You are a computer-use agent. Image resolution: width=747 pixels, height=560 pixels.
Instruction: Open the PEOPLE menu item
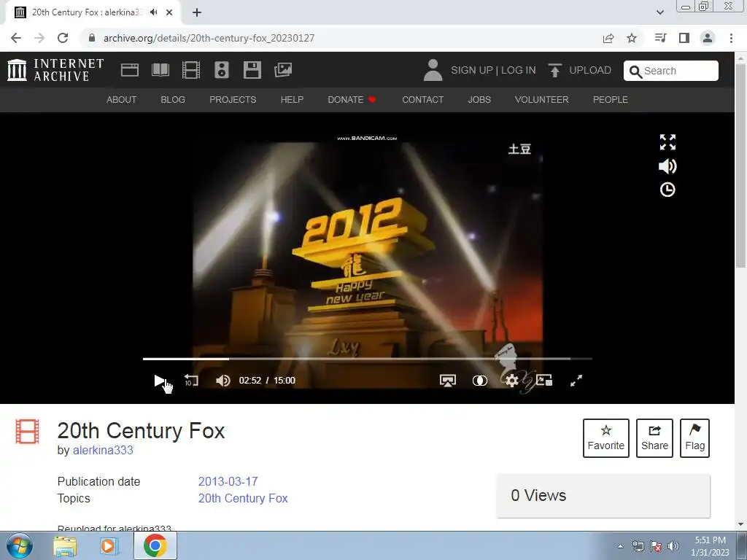[611, 99]
